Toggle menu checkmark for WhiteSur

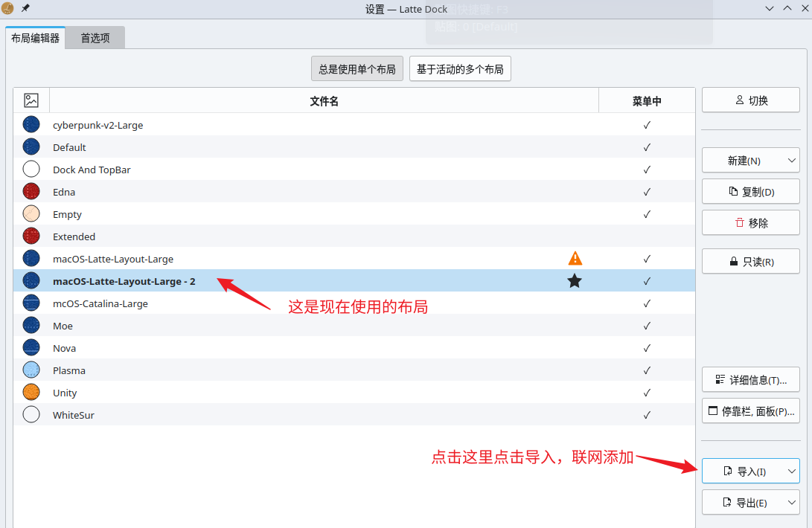647,415
